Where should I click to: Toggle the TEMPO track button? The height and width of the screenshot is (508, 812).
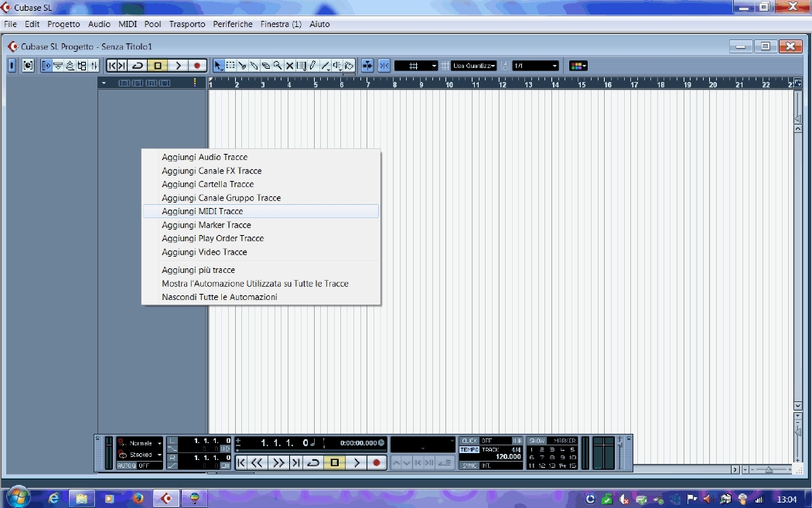click(x=469, y=449)
